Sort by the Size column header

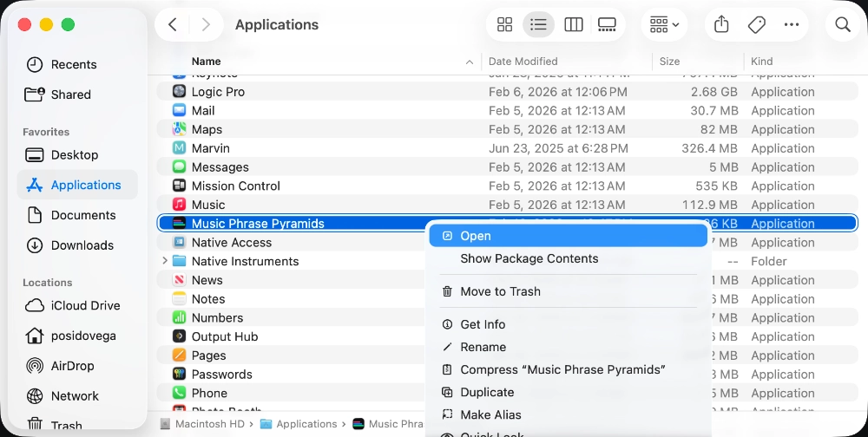coord(669,62)
